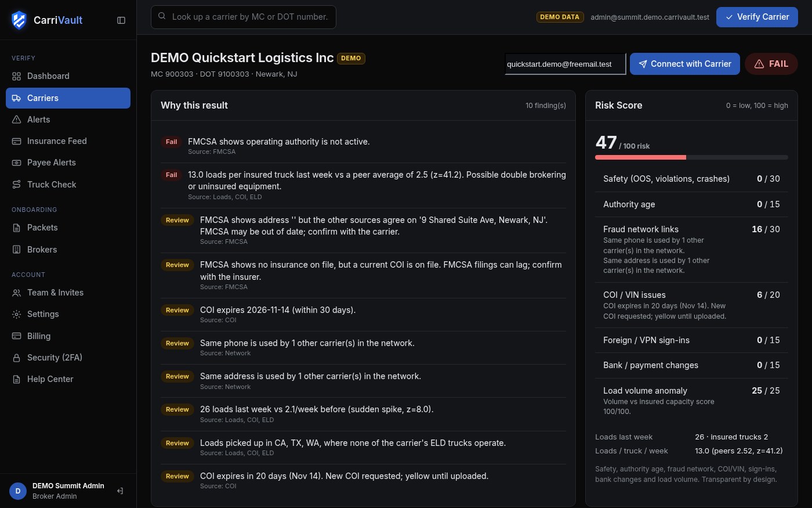Screen dimensions: 812x508
Task: Click the Billing card icon
Action: point(16,336)
